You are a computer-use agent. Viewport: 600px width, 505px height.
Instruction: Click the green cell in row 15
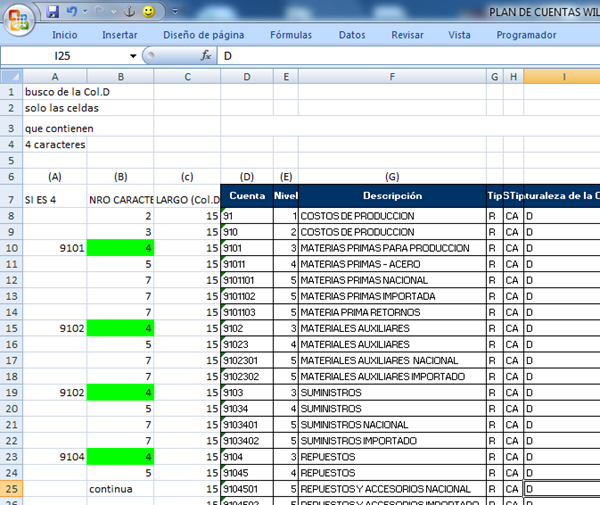pos(120,328)
